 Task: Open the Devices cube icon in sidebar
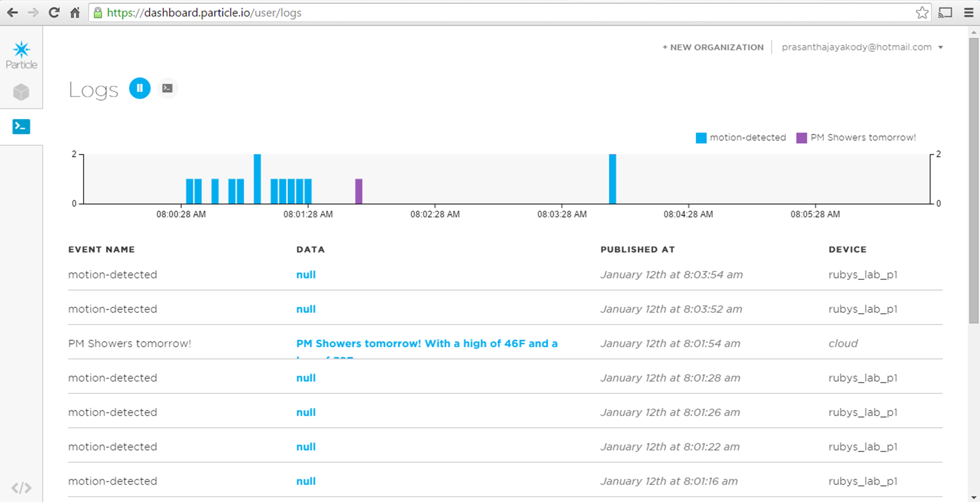pos(21,92)
